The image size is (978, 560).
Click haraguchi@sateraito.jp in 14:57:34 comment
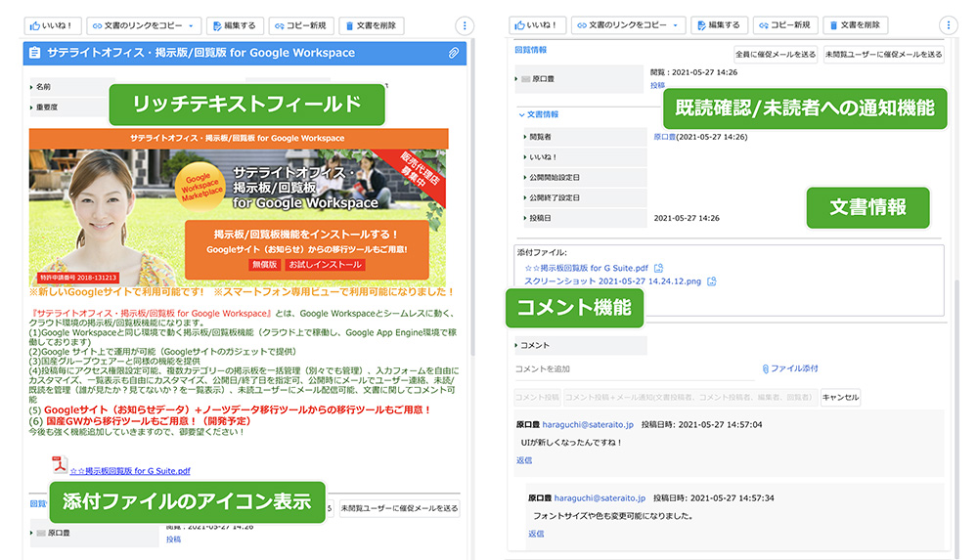(x=600, y=498)
